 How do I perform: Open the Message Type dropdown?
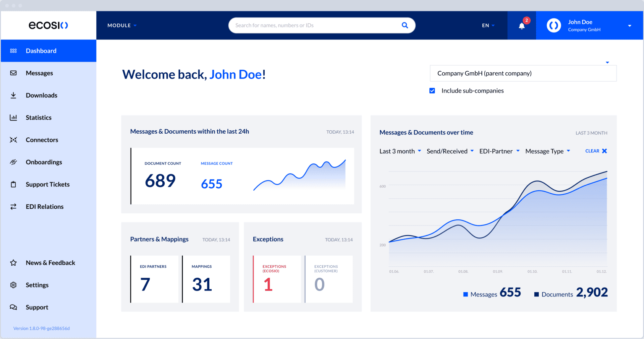pyautogui.click(x=547, y=151)
